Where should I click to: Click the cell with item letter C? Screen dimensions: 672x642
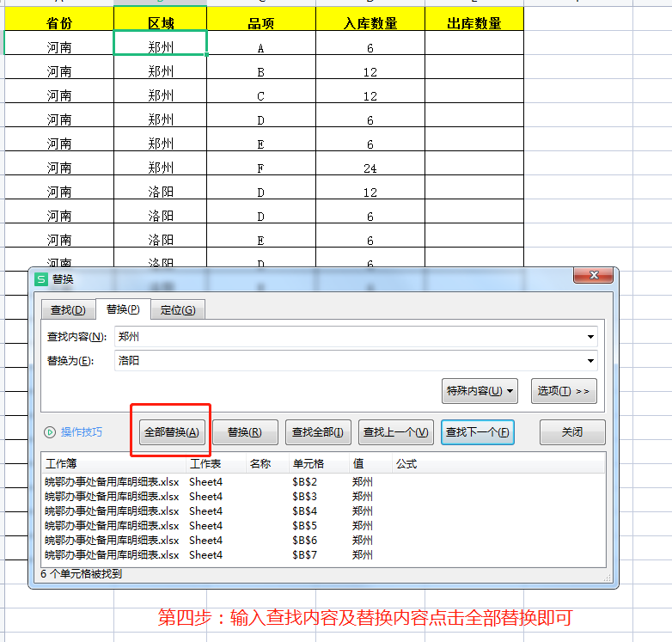[x=261, y=91]
